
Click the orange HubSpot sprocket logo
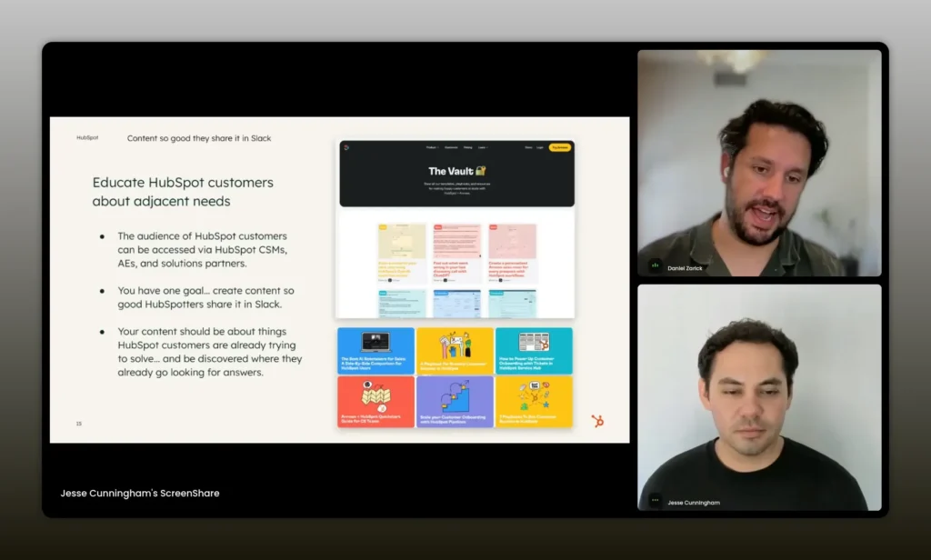point(597,421)
